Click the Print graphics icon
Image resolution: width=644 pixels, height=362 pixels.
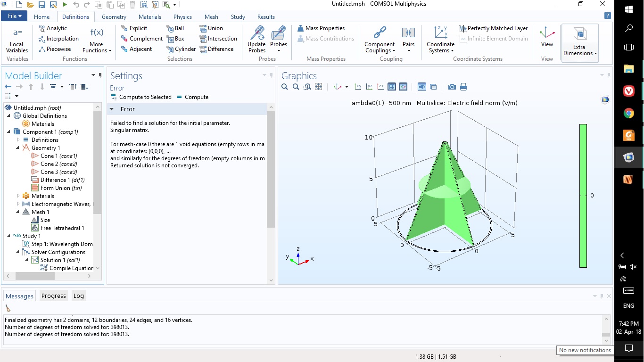click(x=463, y=87)
